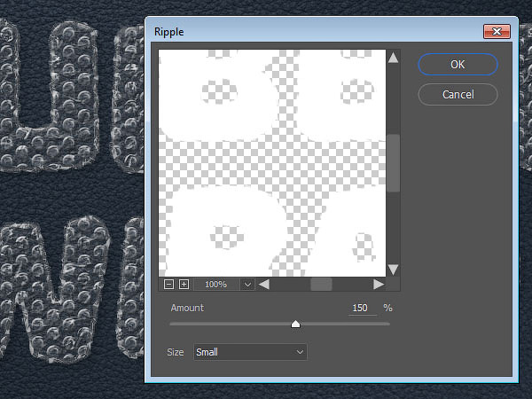Click the vertical scrollbar thumb in preview

[x=393, y=163]
